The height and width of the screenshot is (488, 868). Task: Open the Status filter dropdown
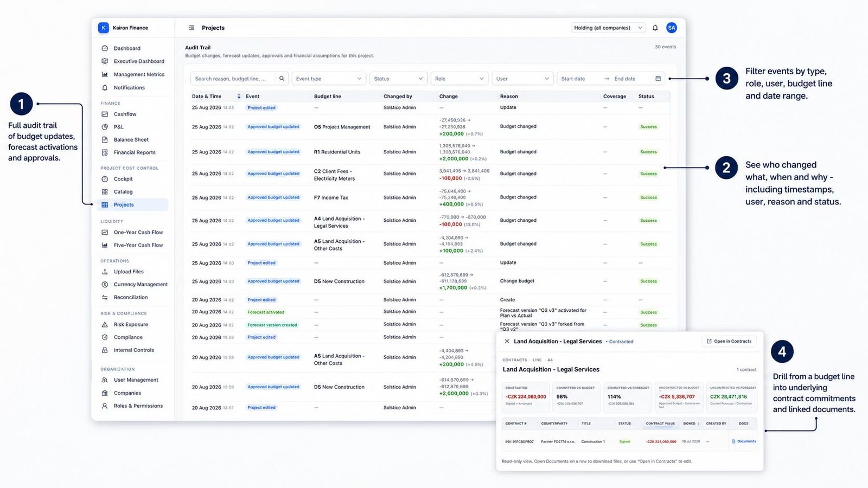tap(399, 79)
